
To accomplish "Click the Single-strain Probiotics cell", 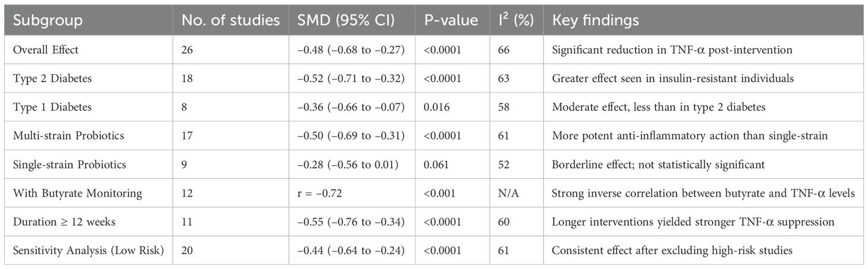I will [x=70, y=164].
